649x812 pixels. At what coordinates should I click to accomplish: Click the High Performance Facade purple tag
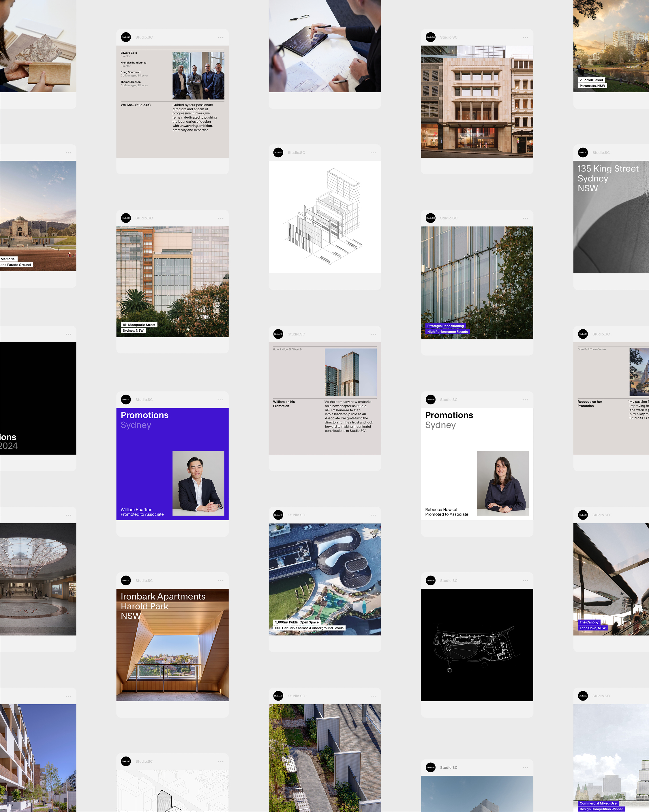click(447, 332)
